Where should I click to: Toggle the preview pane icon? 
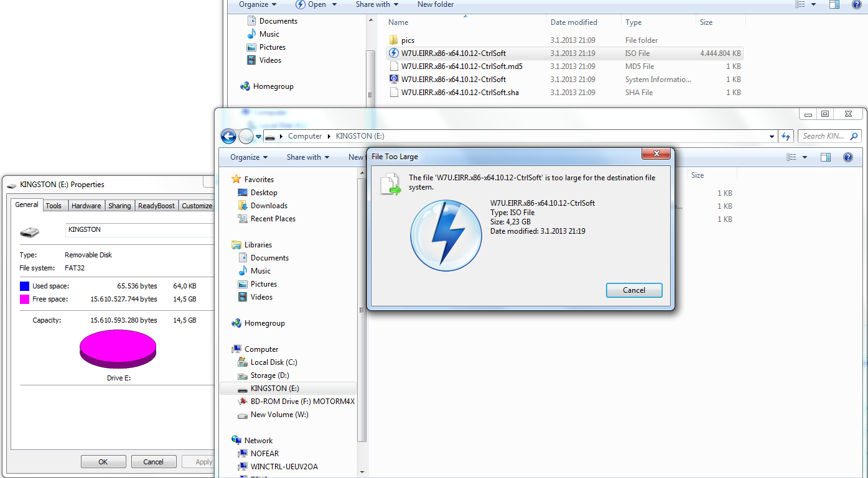click(x=826, y=157)
